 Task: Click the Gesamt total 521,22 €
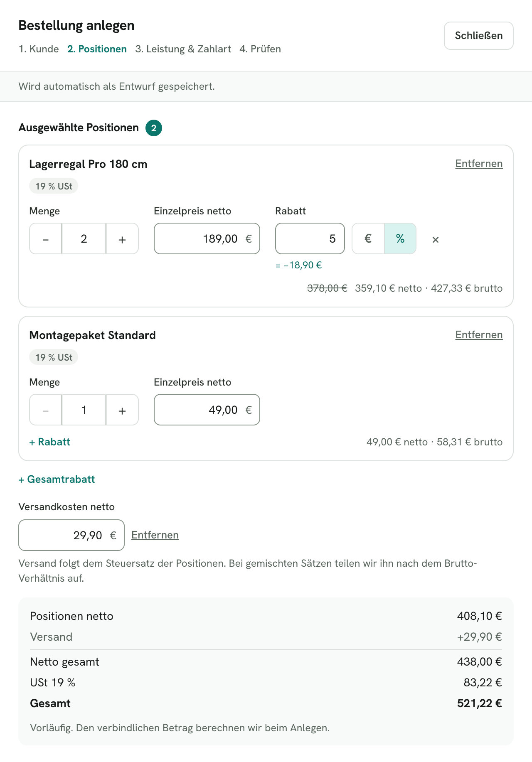click(480, 703)
